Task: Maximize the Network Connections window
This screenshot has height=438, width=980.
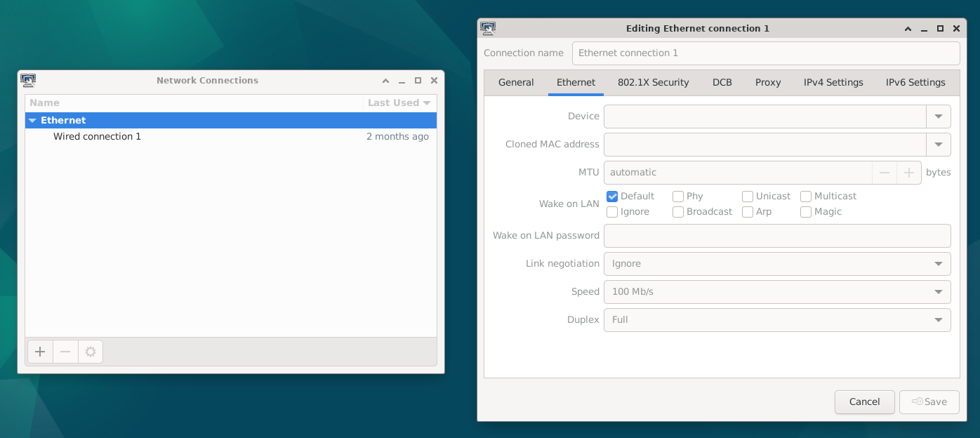Action: [418, 81]
